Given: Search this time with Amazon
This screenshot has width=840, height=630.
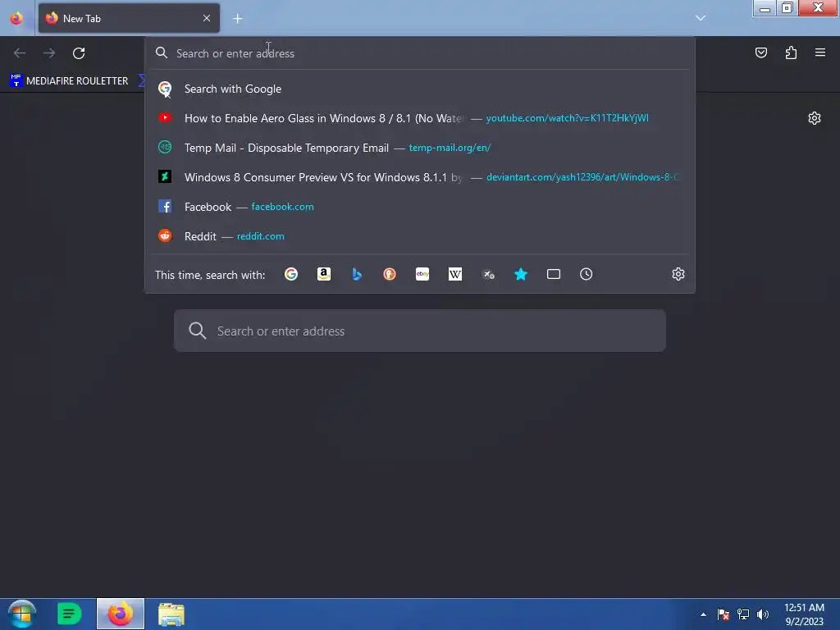Looking at the screenshot, I should (323, 274).
